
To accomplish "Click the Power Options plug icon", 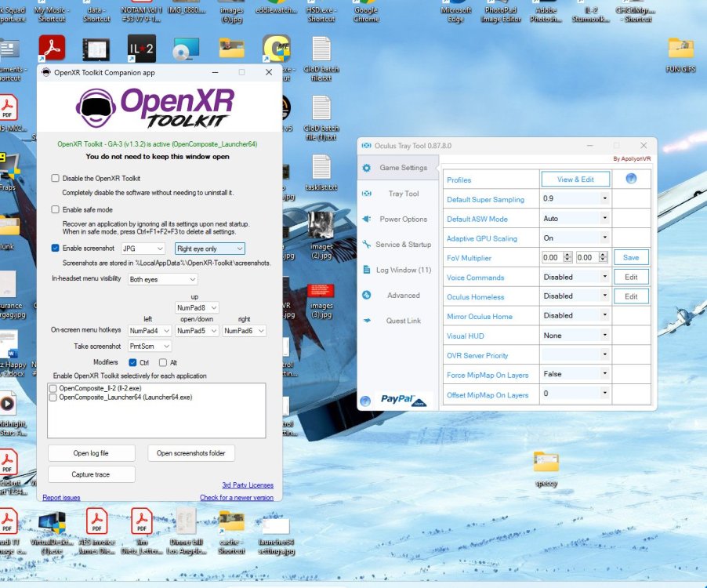I will click(367, 219).
